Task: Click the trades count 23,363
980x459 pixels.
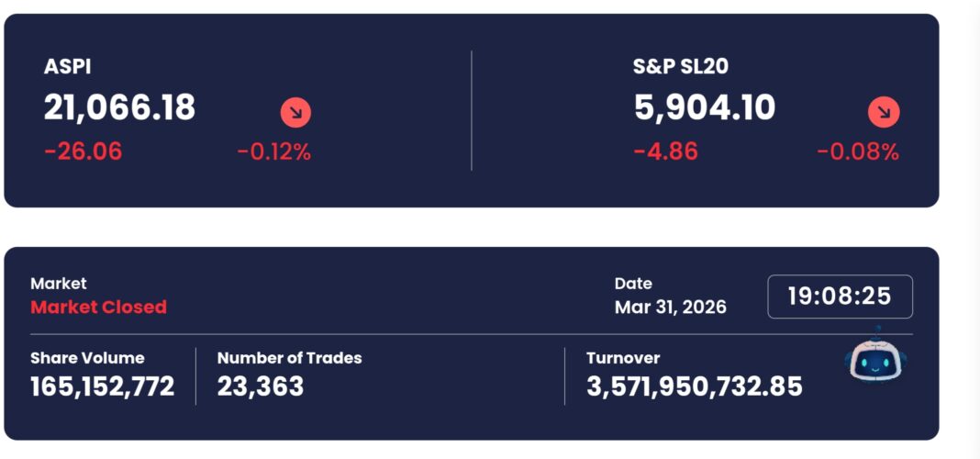Action: [260, 386]
